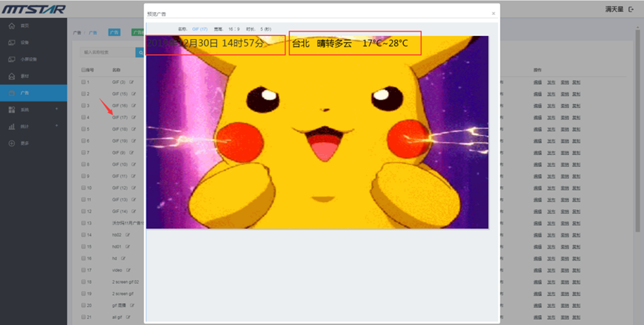Click the Pikachu preview image
Viewport: 644px width, 325px height.
[317, 143]
